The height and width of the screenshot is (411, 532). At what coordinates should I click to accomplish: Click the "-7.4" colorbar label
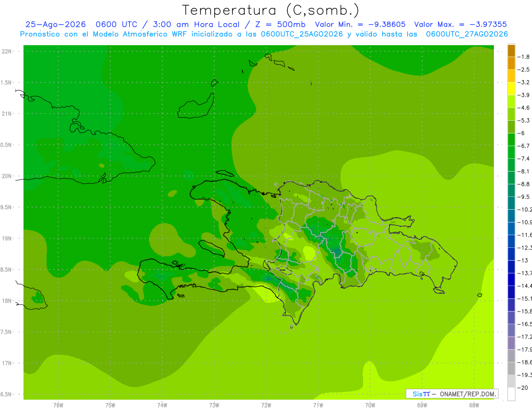(524, 159)
